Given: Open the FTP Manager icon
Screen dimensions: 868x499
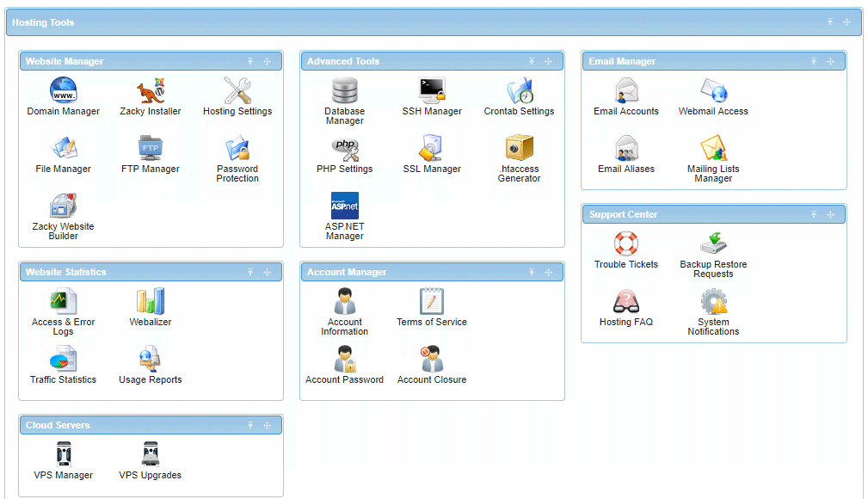Looking at the screenshot, I should tap(151, 148).
